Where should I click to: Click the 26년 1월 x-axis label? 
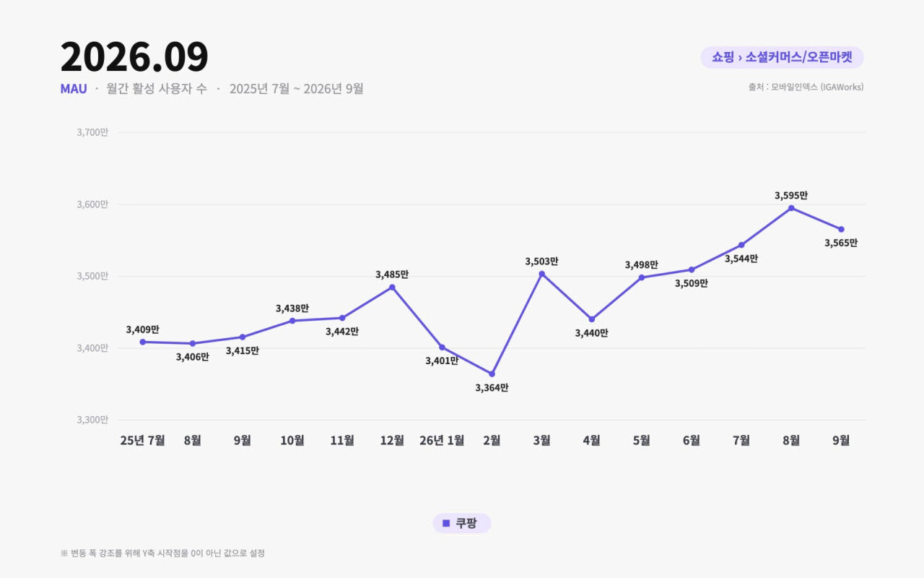[x=442, y=440]
